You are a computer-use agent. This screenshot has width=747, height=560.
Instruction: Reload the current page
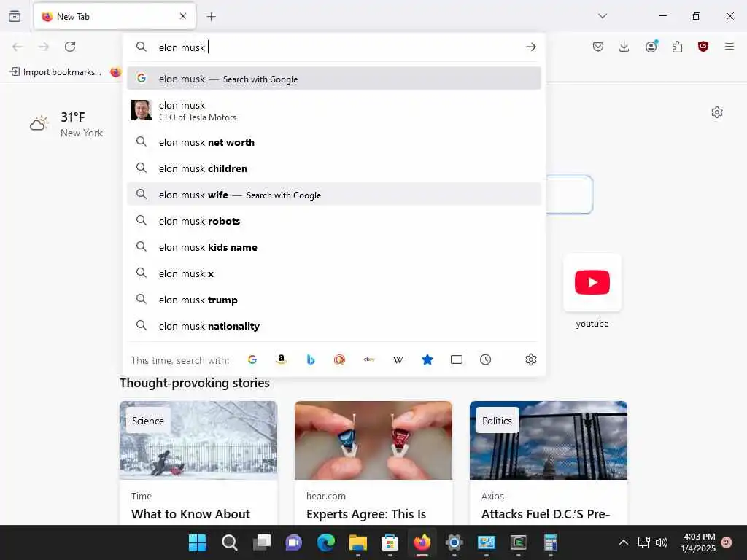point(70,47)
